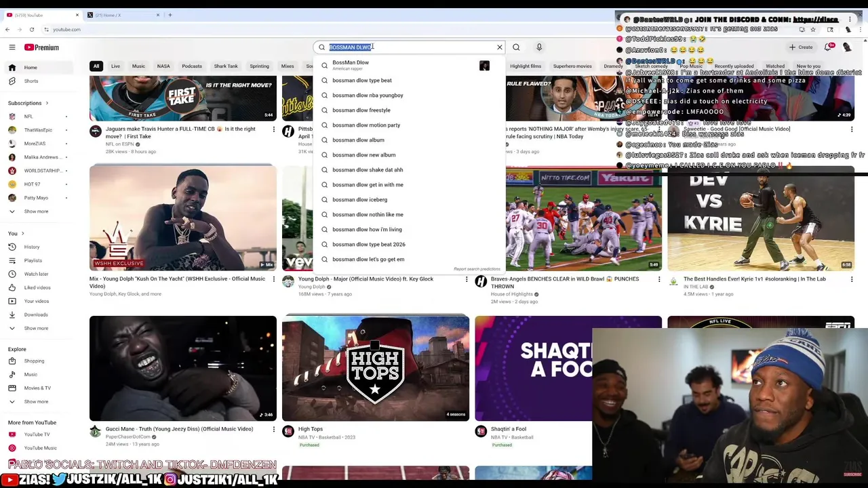This screenshot has height=488, width=868.
Task: Select the NASA filter chip
Action: tap(163, 66)
